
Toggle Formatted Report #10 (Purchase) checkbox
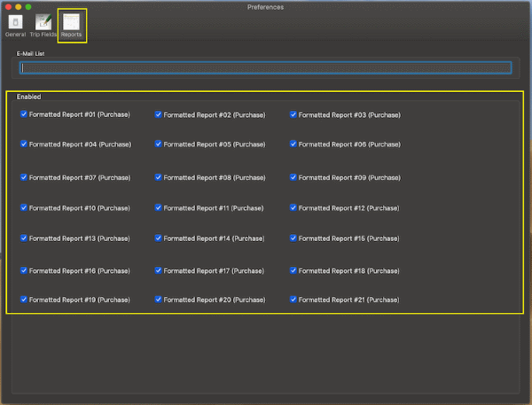[24, 207]
